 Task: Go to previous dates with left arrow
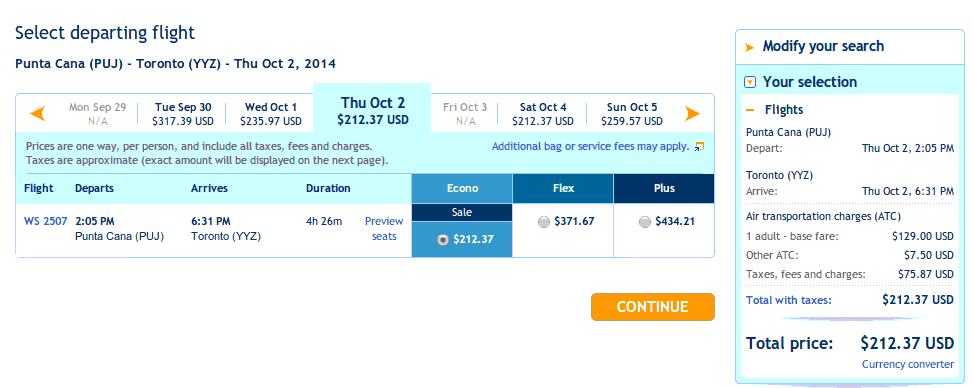(38, 114)
